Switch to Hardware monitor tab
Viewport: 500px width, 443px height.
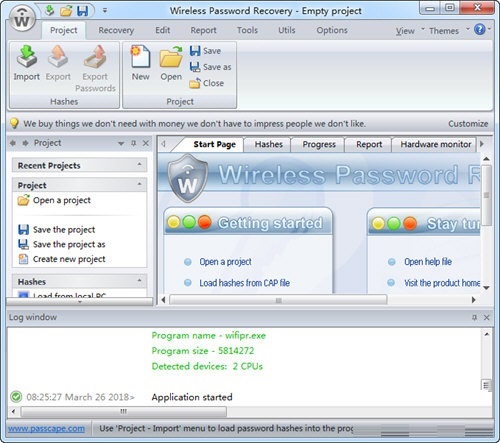tap(435, 144)
